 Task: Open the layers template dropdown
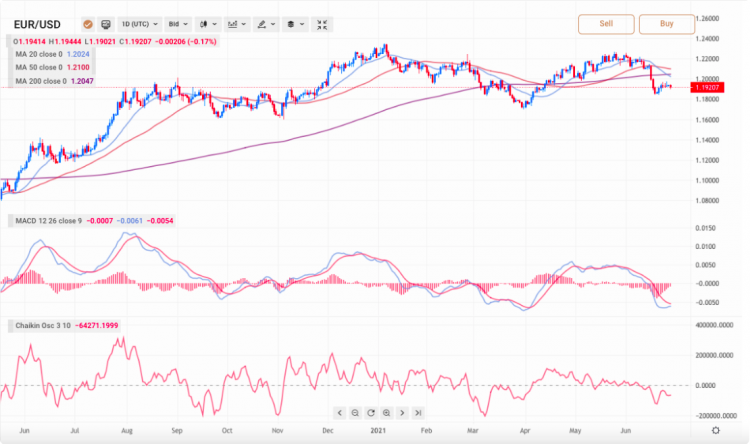tap(294, 22)
